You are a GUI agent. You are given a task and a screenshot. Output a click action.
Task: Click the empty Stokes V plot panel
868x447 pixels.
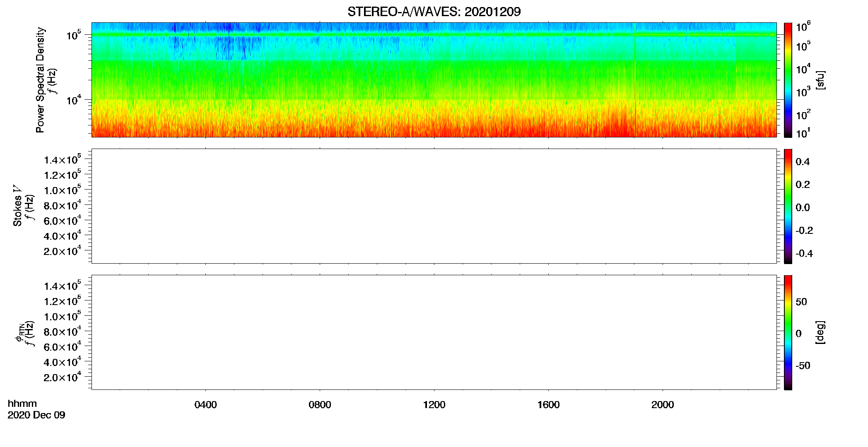tap(434, 206)
